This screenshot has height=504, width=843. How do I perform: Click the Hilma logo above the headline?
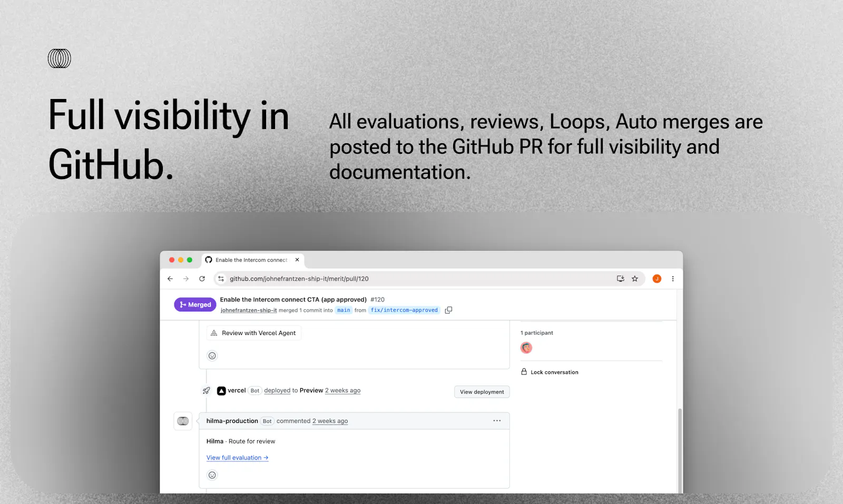60,58
